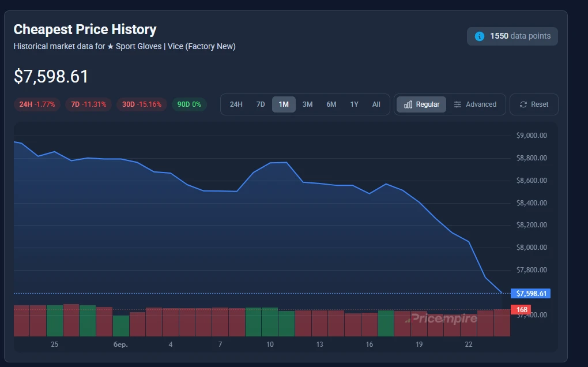Click the bar chart icon in Regular
588x367 pixels.
coord(408,104)
